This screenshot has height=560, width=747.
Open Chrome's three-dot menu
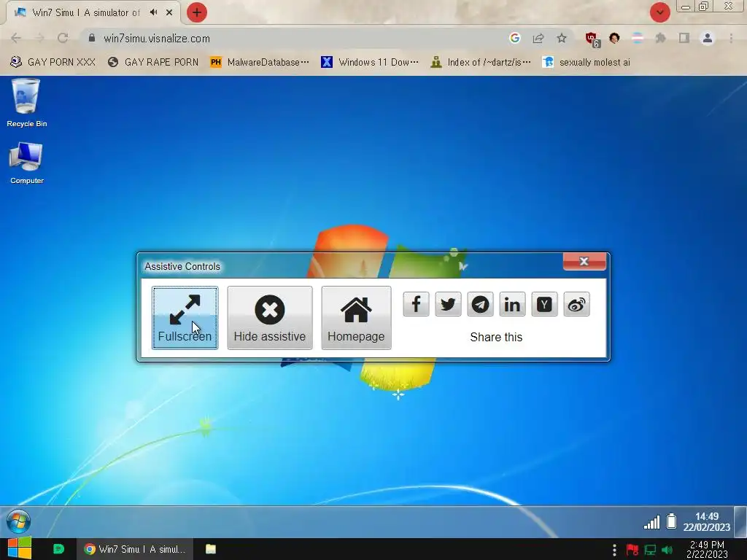(731, 38)
